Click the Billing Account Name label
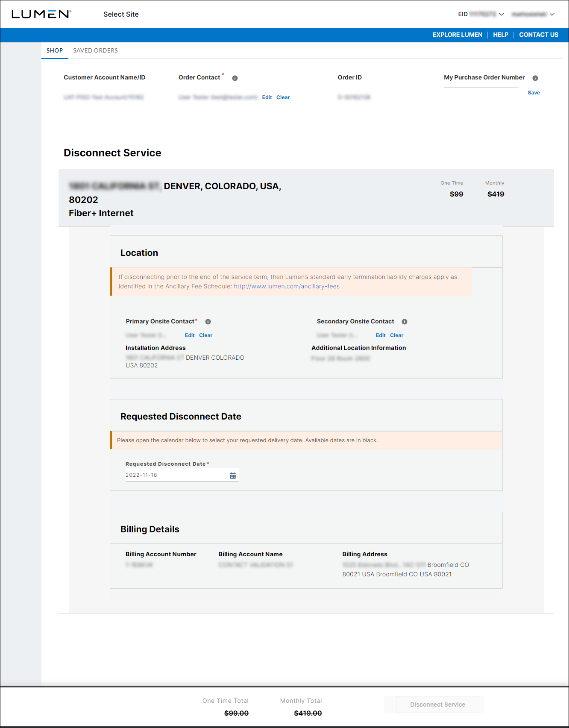This screenshot has height=728, width=569. (x=250, y=554)
